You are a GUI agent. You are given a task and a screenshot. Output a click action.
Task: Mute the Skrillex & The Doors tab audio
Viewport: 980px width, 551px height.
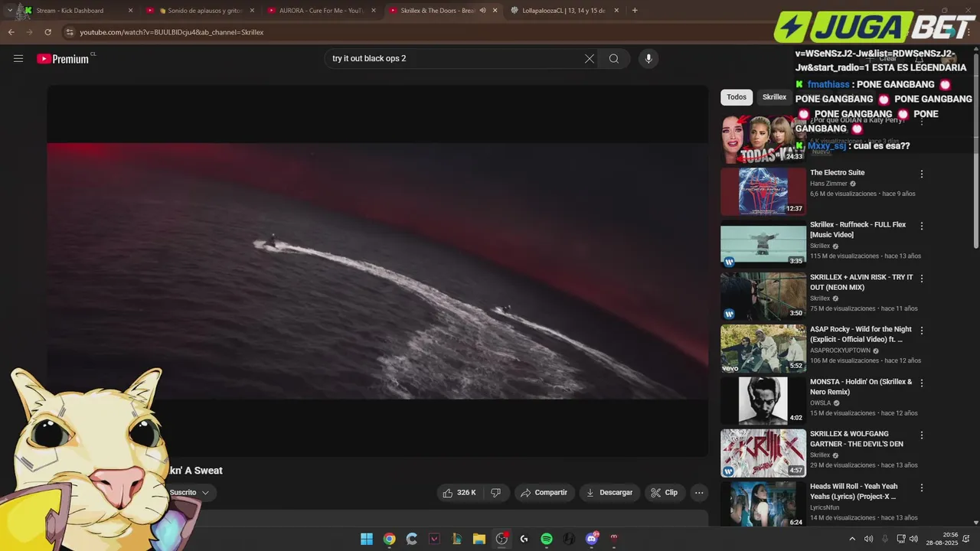482,11
